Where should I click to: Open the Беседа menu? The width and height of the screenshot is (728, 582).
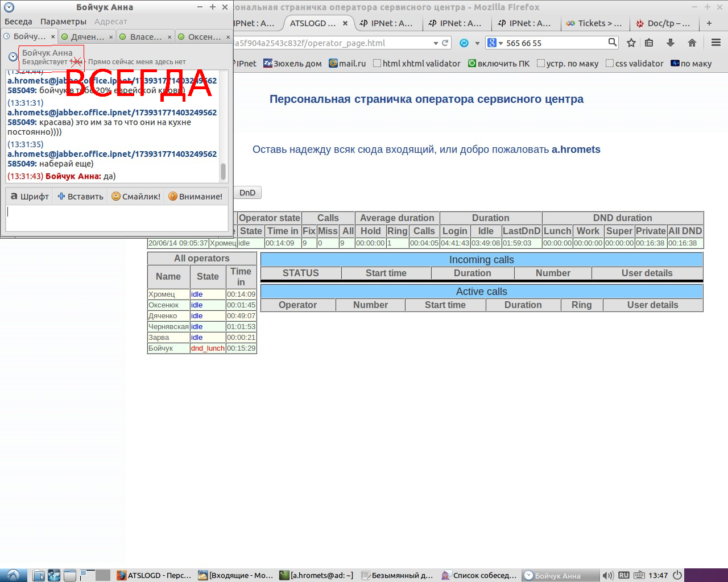18,22
